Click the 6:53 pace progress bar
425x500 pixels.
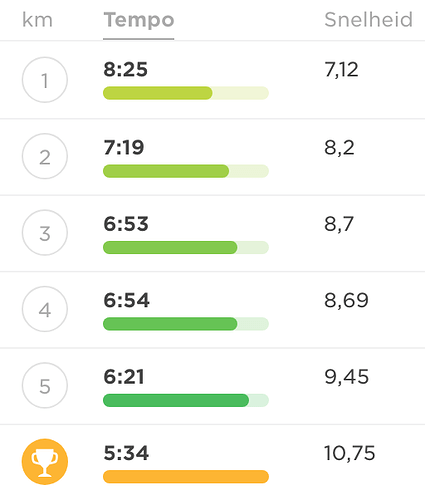(186, 247)
